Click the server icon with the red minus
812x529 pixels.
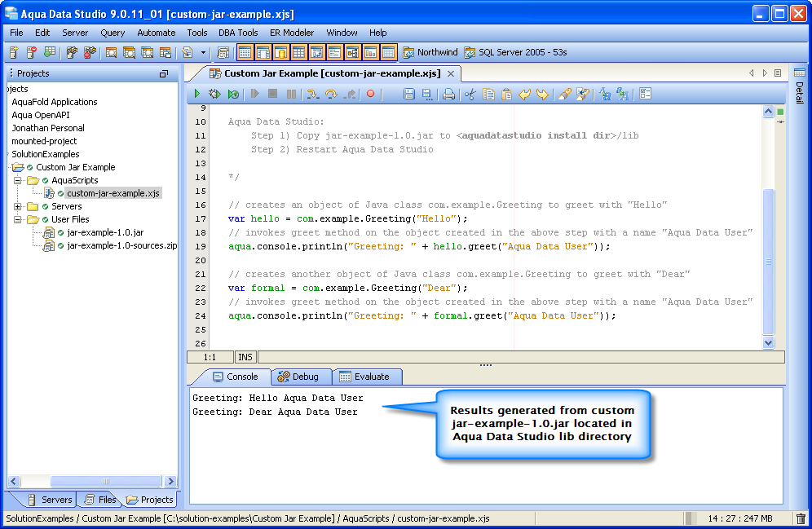32,52
